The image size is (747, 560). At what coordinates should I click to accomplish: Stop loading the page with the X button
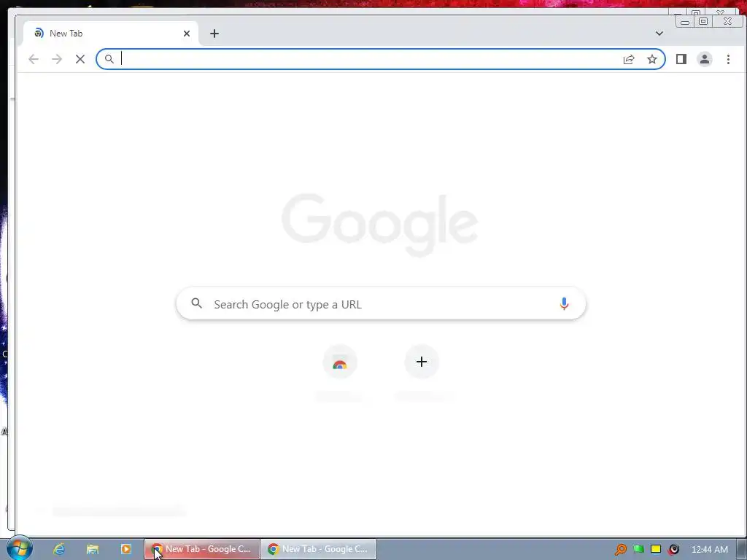[x=80, y=59]
